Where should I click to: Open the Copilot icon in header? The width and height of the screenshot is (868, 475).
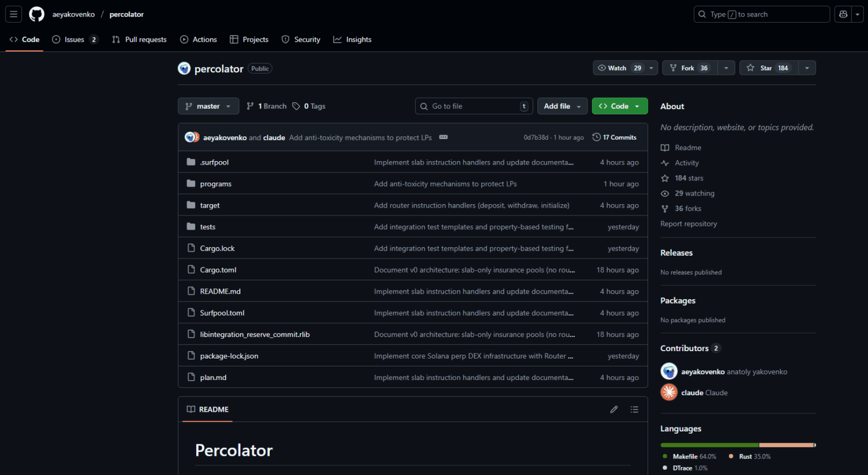[843, 14]
